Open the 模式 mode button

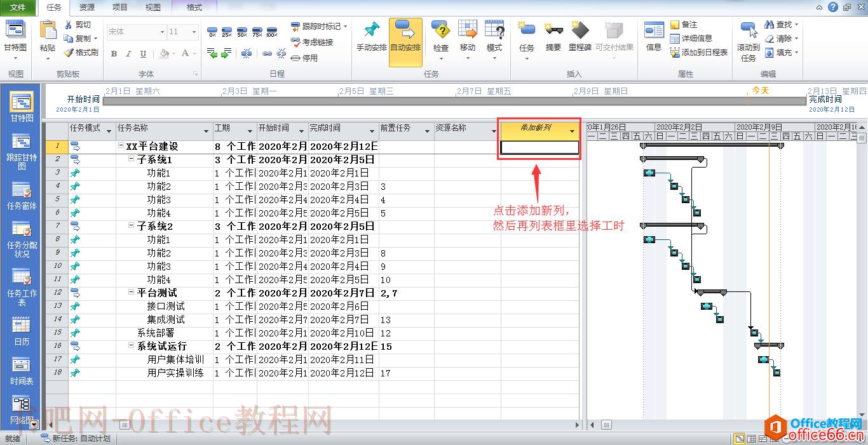pyautogui.click(x=494, y=39)
